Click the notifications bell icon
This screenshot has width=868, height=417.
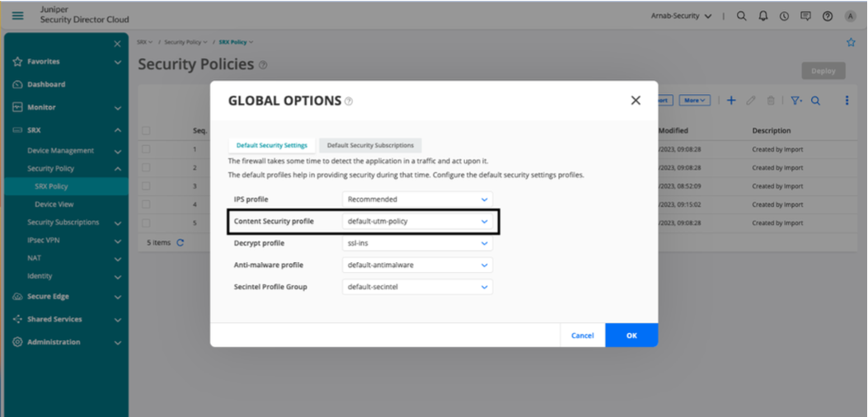pos(763,16)
